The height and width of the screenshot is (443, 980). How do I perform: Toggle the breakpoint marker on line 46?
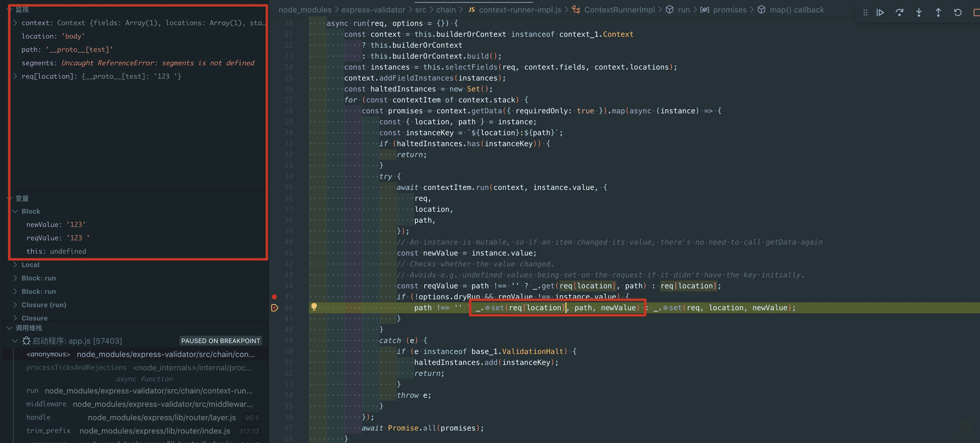[x=274, y=307]
